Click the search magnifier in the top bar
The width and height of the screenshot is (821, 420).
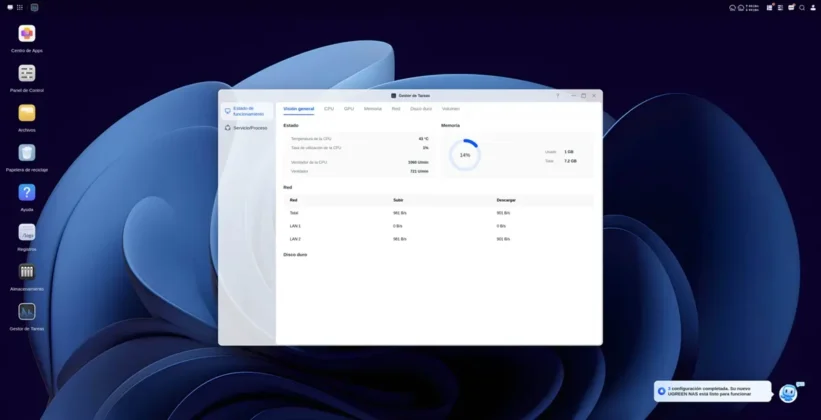[x=802, y=8]
